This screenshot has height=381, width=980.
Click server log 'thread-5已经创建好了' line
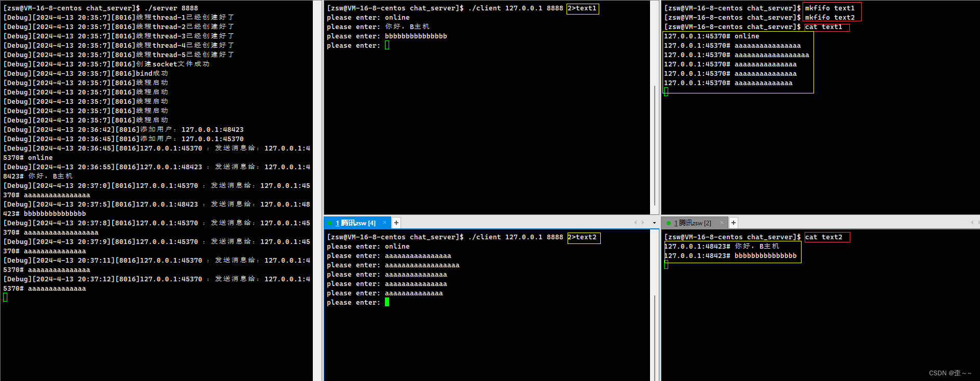coord(119,55)
